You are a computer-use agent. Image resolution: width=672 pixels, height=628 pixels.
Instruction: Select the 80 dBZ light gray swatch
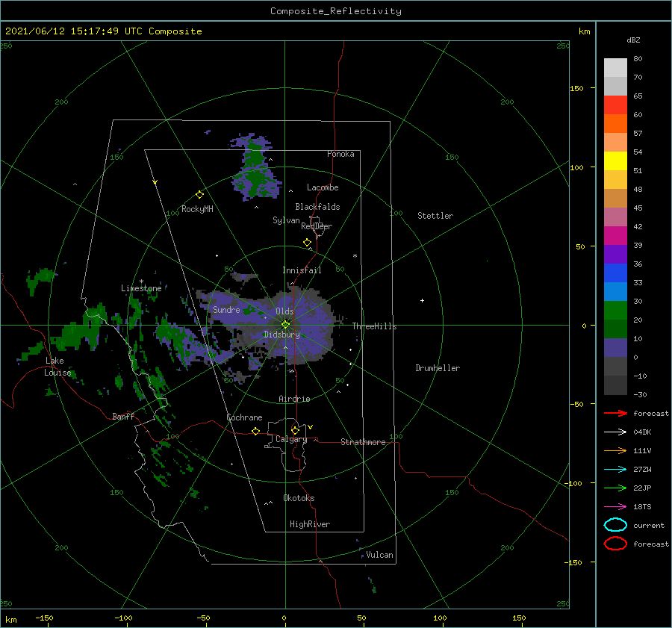(615, 67)
